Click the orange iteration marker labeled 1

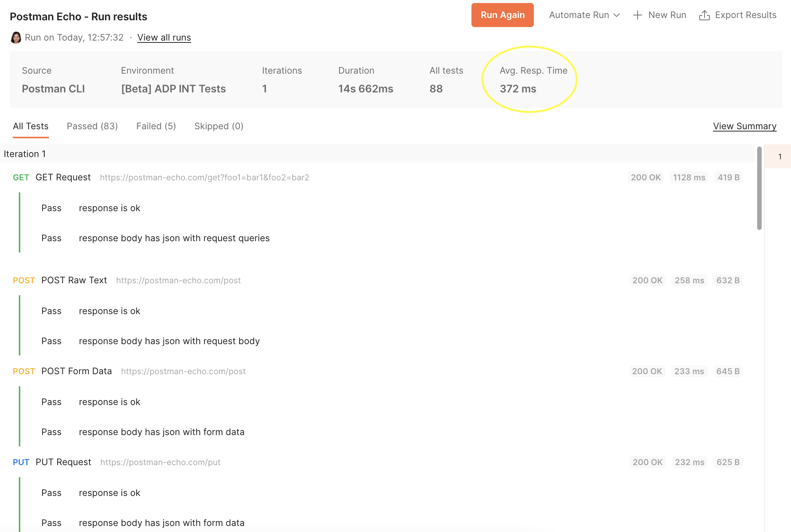[x=780, y=156]
